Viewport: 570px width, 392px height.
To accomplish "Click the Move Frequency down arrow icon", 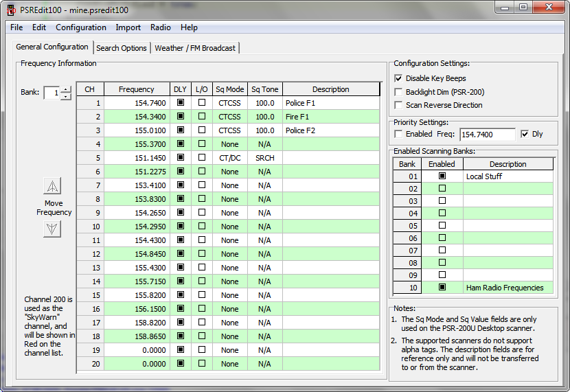I will (52, 229).
